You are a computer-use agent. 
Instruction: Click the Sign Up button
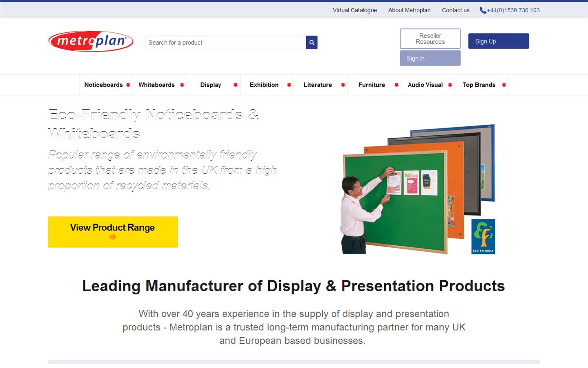click(x=498, y=41)
